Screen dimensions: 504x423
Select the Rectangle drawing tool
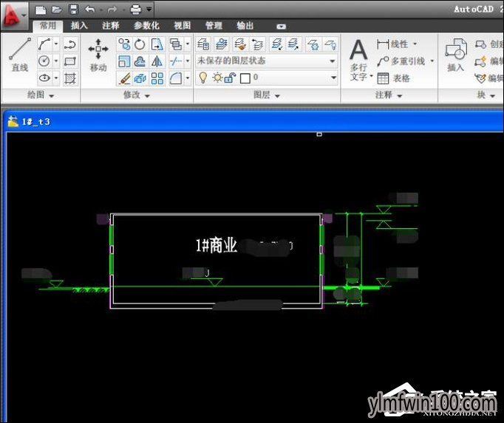pos(70,61)
